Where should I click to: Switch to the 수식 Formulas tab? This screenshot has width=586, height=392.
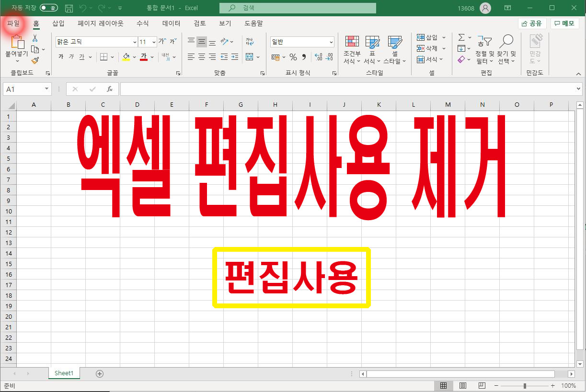143,23
